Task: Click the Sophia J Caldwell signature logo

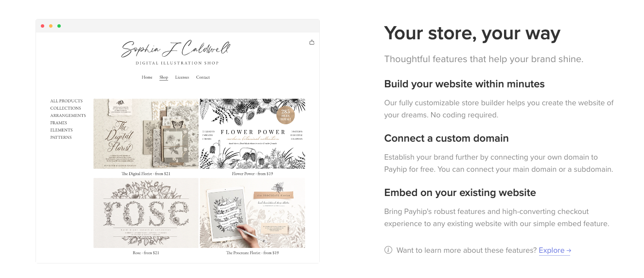Action: tap(176, 49)
